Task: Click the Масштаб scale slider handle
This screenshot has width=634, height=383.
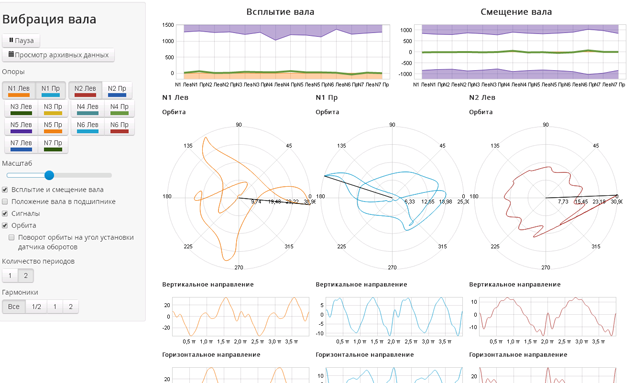Action: point(49,175)
